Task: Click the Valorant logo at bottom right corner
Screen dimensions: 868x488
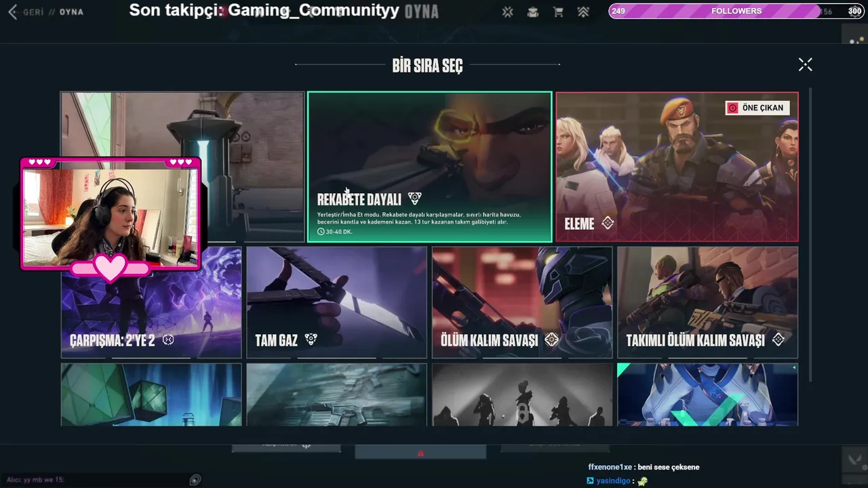Action: (854, 462)
